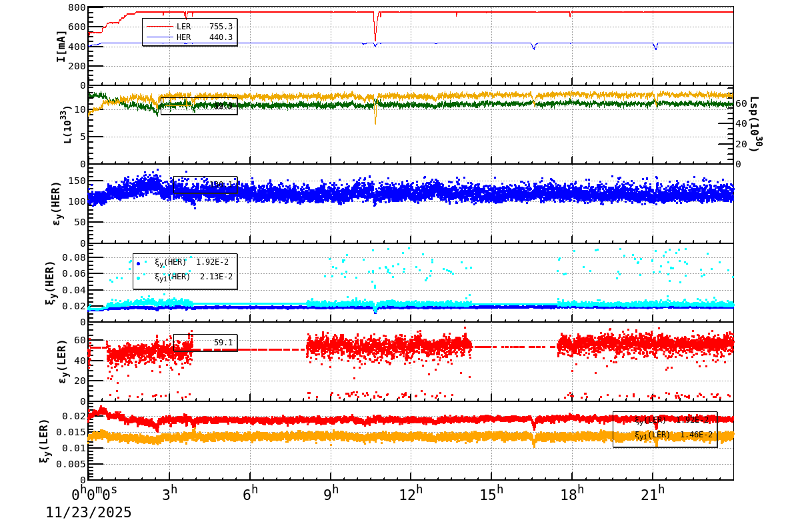Click the 800 tick on the current axis

pyautogui.click(x=77, y=8)
